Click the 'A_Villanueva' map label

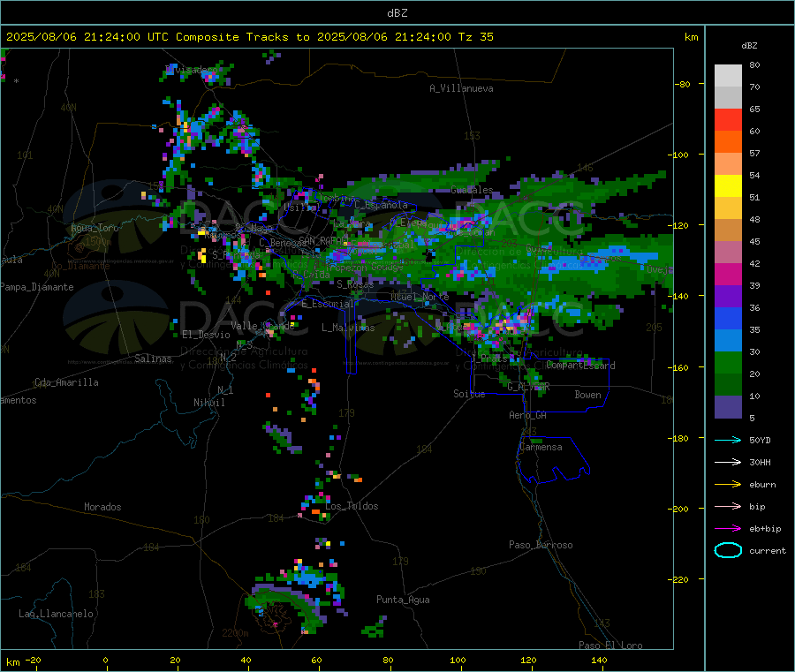pos(461,88)
